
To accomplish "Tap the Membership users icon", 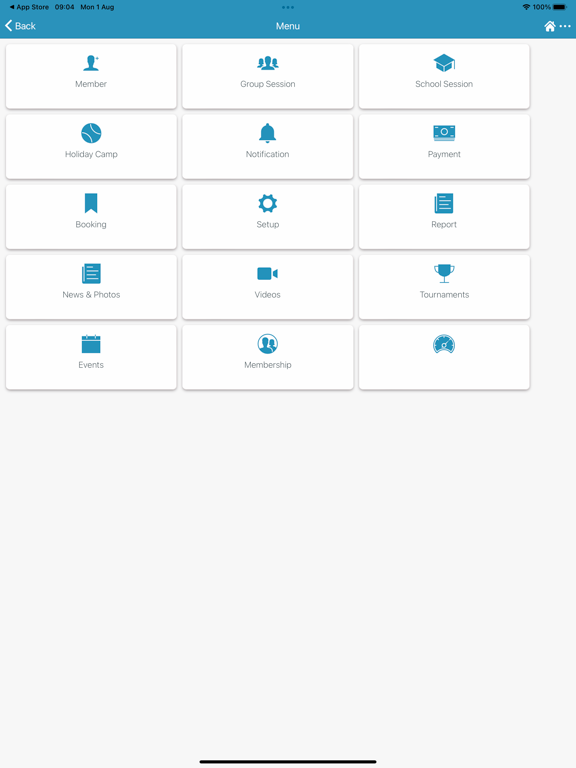I will point(267,344).
